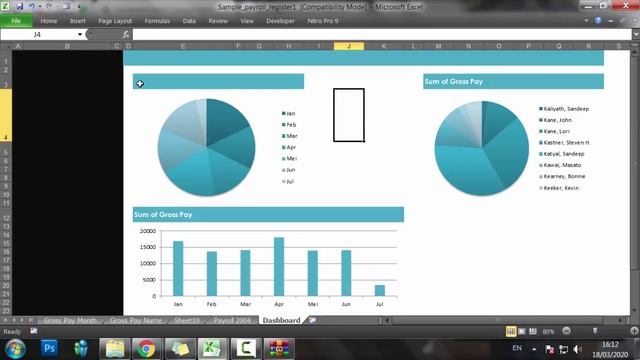Click the zoom out minus button

(566, 331)
